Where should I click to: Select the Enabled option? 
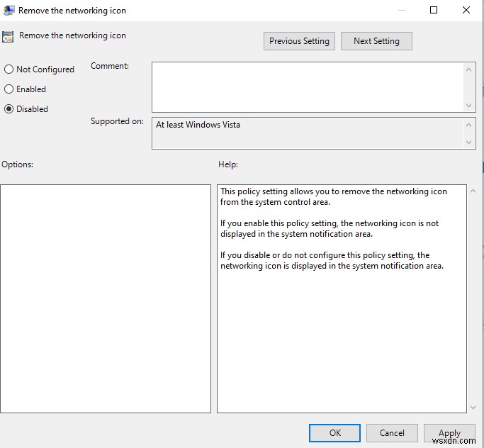(9, 89)
